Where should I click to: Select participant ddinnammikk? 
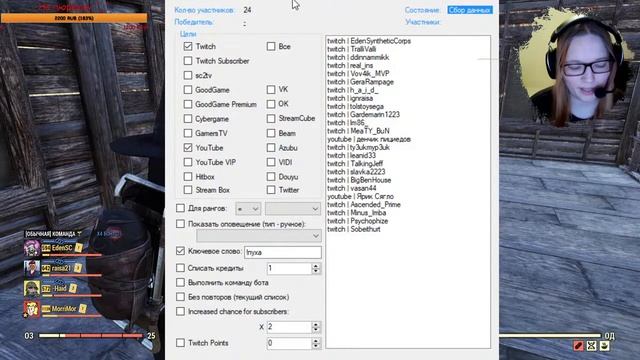tap(358, 57)
